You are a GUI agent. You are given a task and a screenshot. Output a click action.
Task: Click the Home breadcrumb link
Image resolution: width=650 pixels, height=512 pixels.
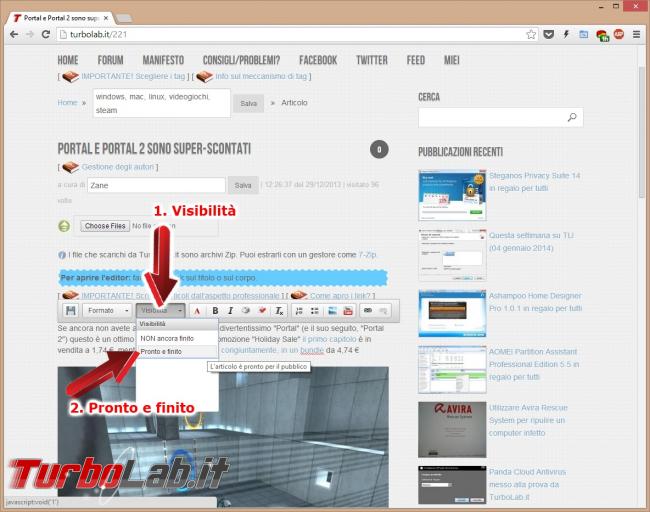pyautogui.click(x=67, y=102)
